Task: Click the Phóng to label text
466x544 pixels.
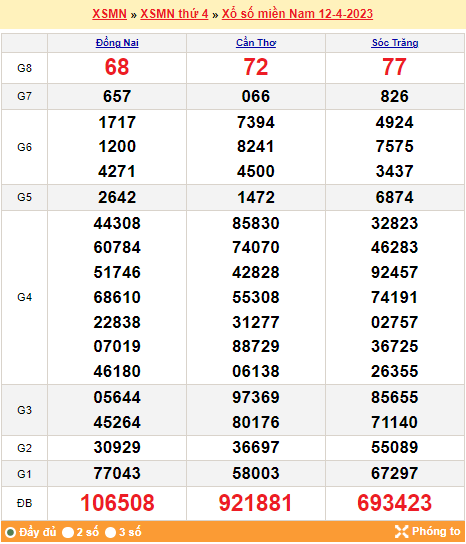Action: pyautogui.click(x=436, y=532)
